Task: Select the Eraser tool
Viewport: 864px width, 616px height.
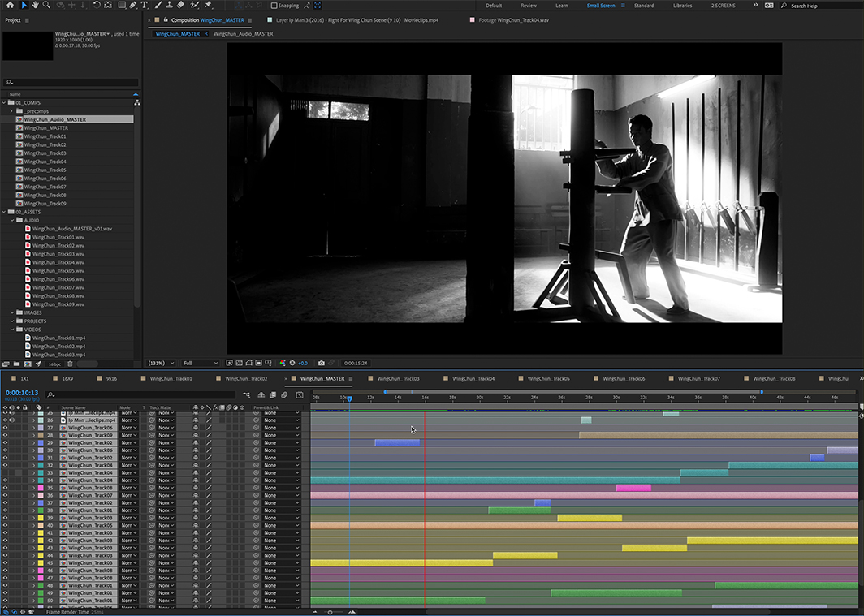Action: point(181,5)
